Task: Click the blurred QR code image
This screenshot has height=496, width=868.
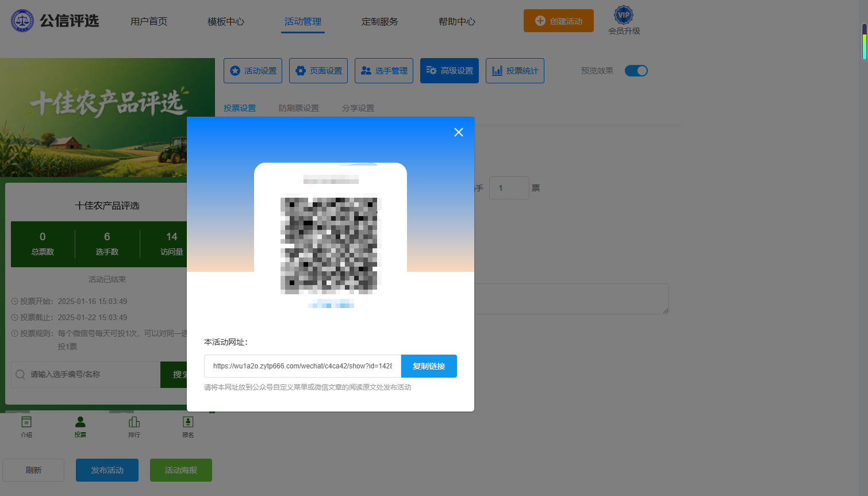Action: (x=331, y=245)
